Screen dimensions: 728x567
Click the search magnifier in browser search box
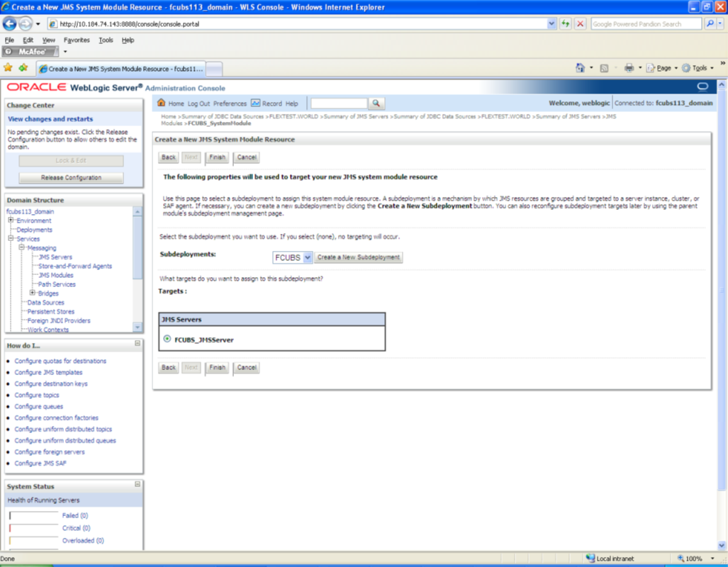point(710,23)
